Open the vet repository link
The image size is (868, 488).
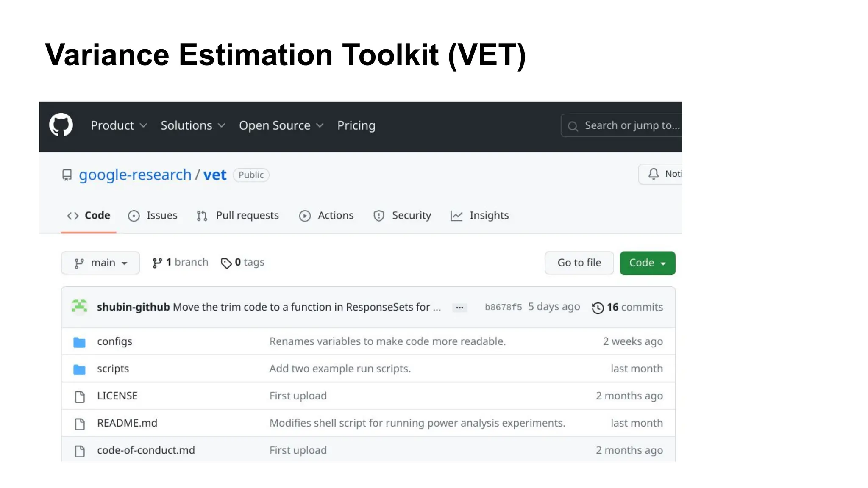(x=215, y=175)
